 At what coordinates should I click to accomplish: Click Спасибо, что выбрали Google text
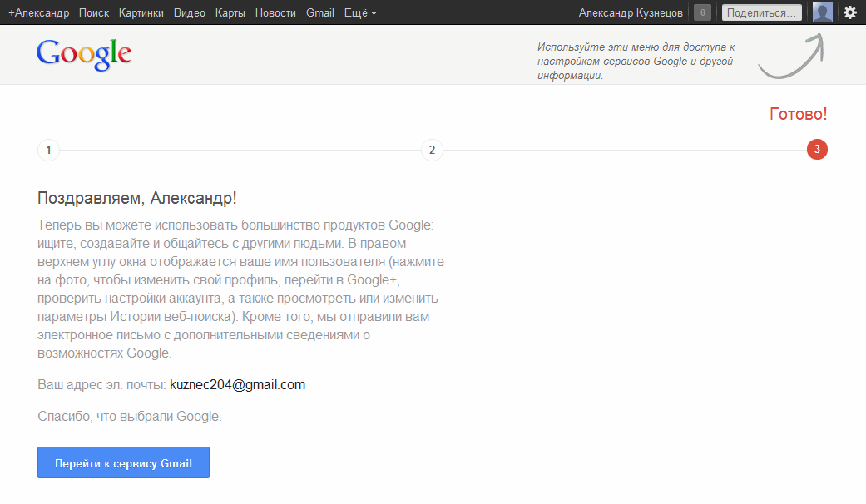(x=129, y=416)
